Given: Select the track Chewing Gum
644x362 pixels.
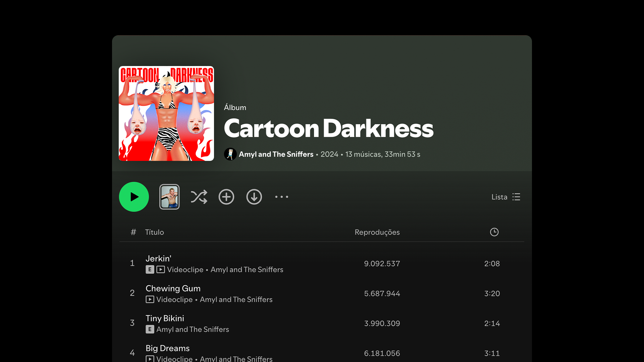Looking at the screenshot, I should [x=173, y=288].
